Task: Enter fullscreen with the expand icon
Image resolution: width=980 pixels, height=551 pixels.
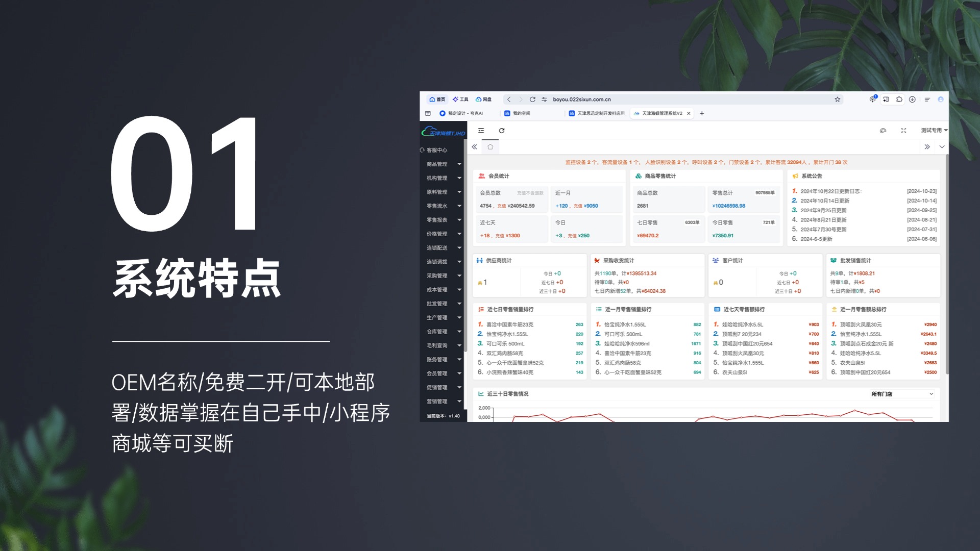Action: (903, 131)
